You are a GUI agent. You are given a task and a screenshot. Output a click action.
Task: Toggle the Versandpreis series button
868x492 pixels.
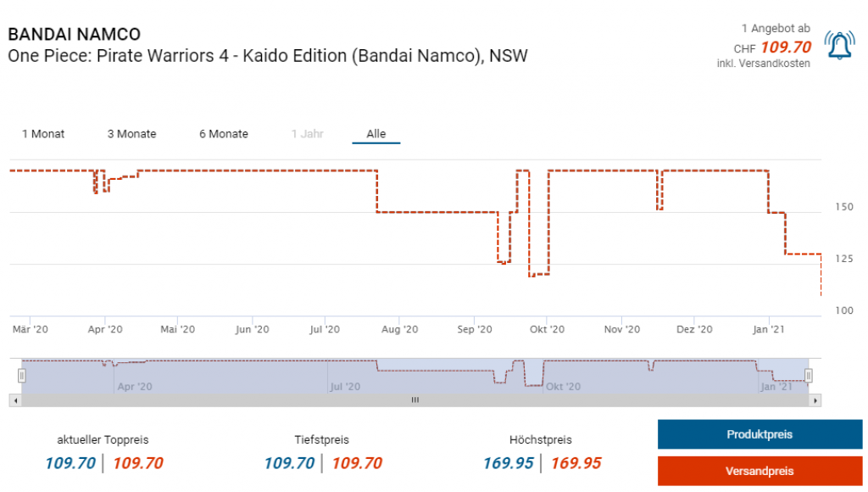759,471
